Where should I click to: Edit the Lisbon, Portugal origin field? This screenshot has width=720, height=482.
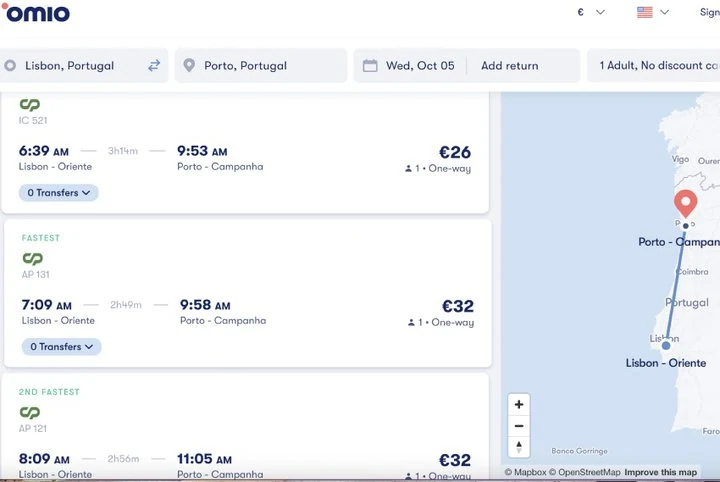click(70, 66)
